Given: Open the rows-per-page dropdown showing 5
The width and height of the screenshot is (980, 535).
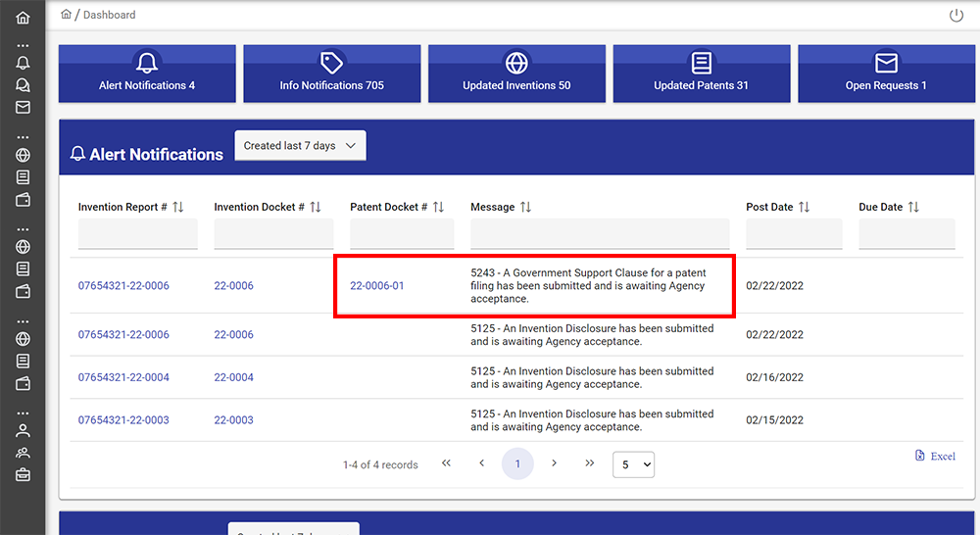Looking at the screenshot, I should 633,464.
